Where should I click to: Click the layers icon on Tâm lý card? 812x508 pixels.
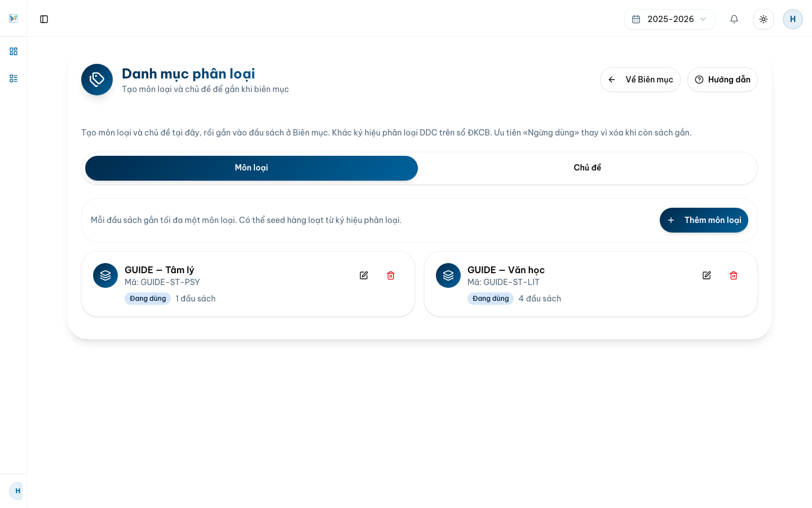(x=105, y=275)
